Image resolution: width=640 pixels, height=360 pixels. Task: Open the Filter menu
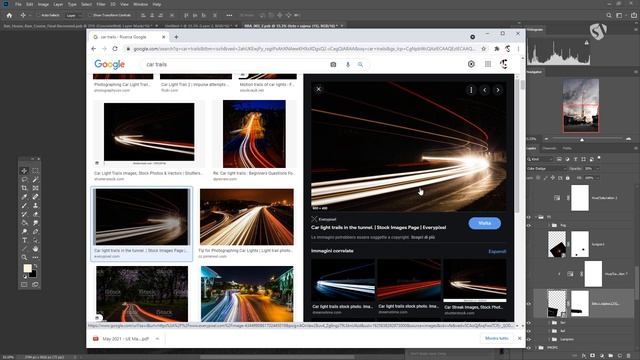[x=101, y=4]
